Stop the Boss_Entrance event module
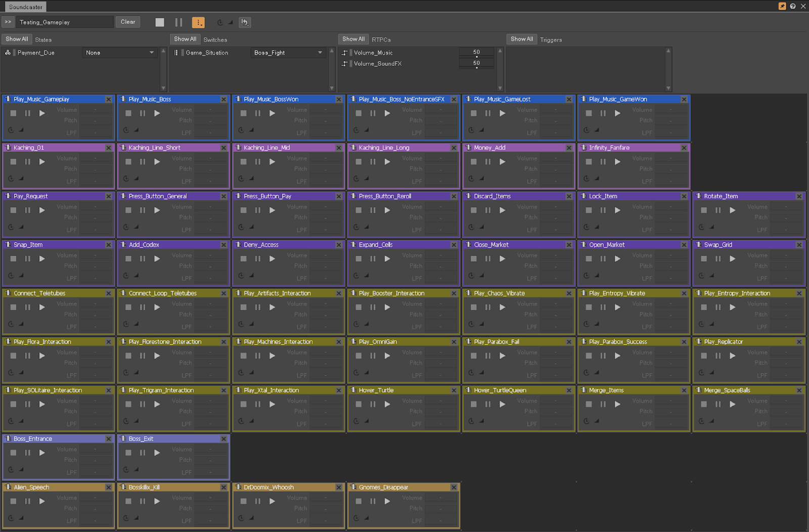The image size is (809, 532). 14,453
